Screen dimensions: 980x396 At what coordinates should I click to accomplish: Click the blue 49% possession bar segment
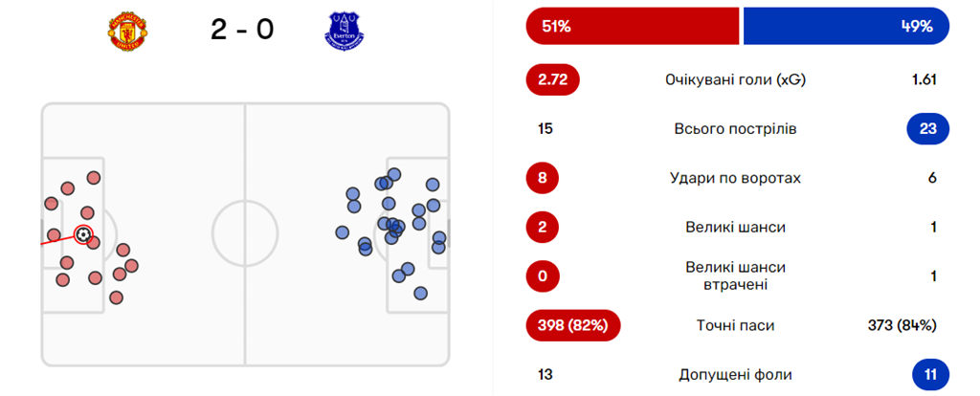(846, 27)
